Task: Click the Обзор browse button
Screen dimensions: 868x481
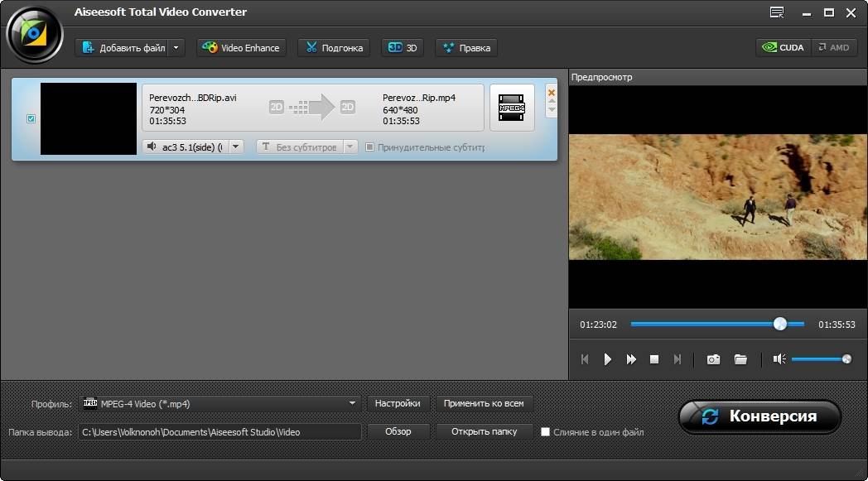Action: coord(398,431)
